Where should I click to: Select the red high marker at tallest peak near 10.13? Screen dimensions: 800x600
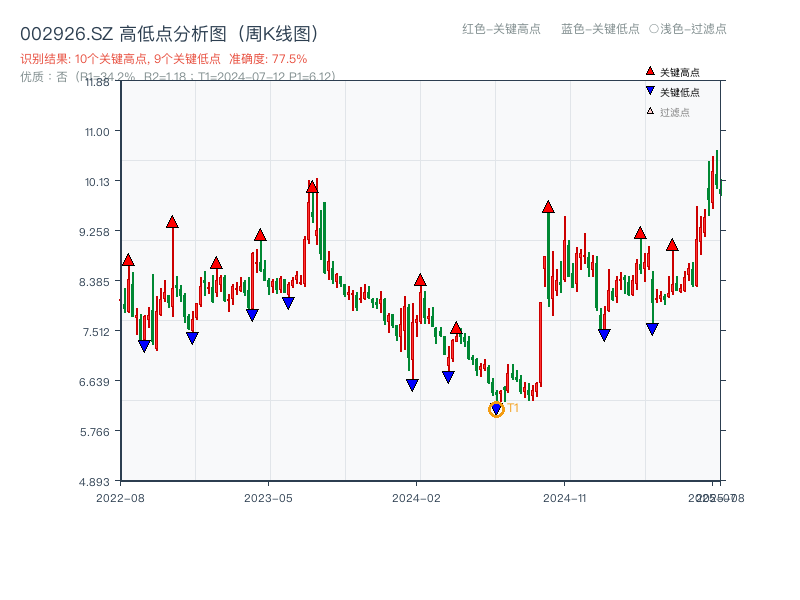pos(312,187)
